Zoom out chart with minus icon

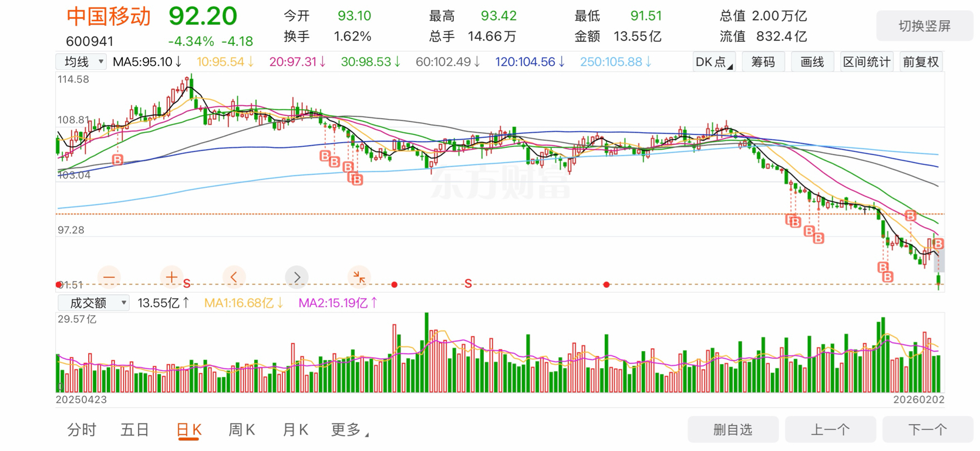click(109, 277)
